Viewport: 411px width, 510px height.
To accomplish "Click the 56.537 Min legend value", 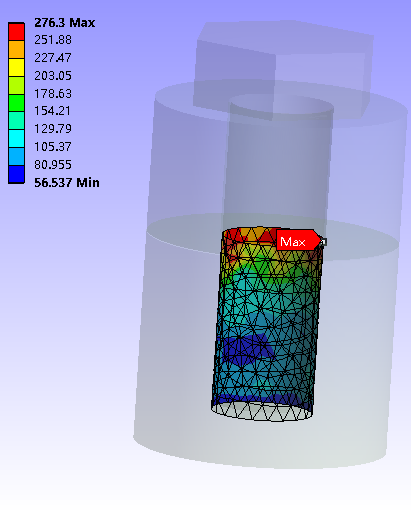I will (x=67, y=183).
